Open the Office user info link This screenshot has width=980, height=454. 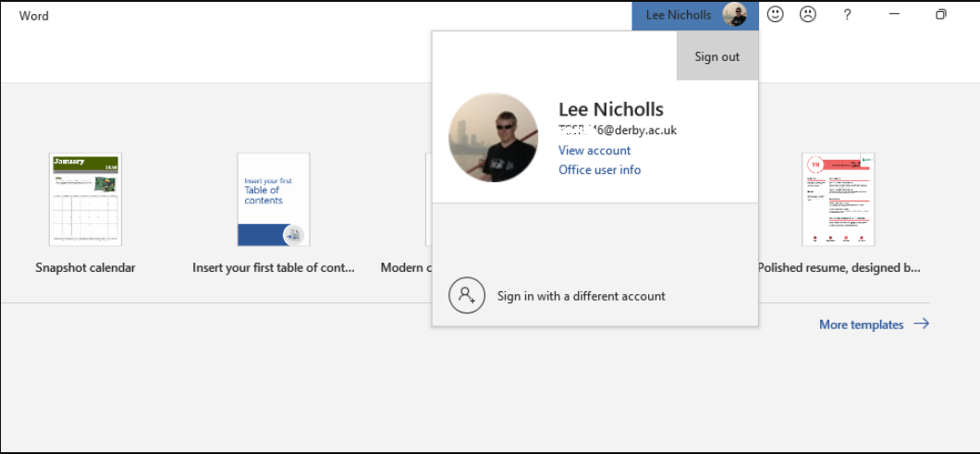tap(599, 169)
